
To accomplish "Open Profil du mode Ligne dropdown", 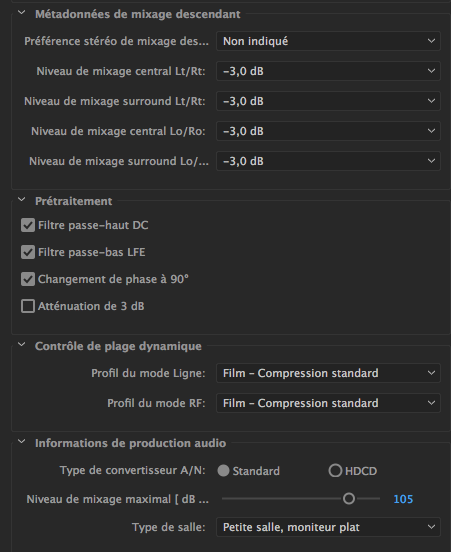I will click(x=328, y=373).
